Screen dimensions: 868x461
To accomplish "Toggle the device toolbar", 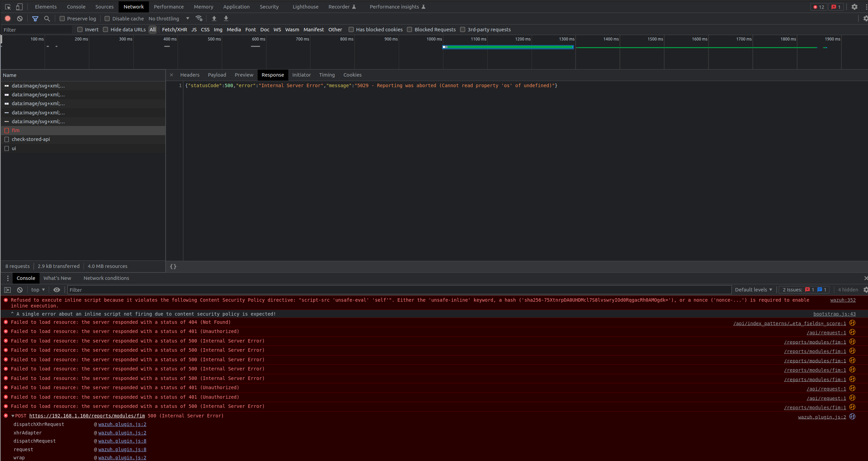I will coord(19,7).
